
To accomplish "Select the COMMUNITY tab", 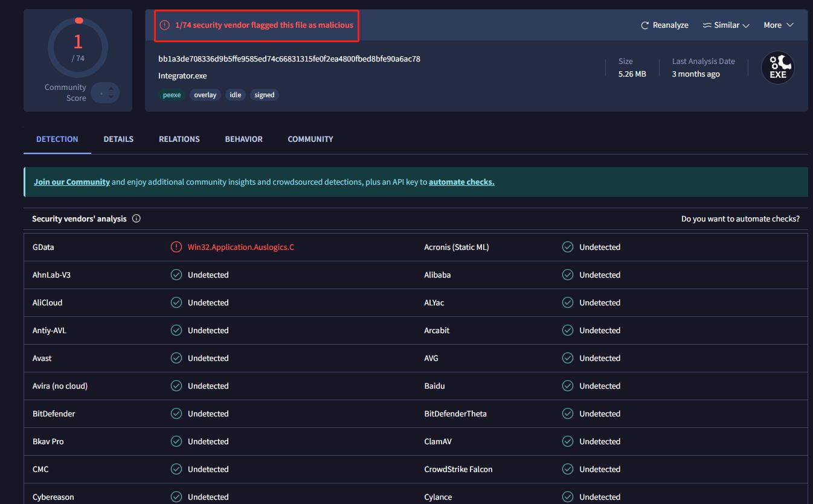I will coord(310,139).
